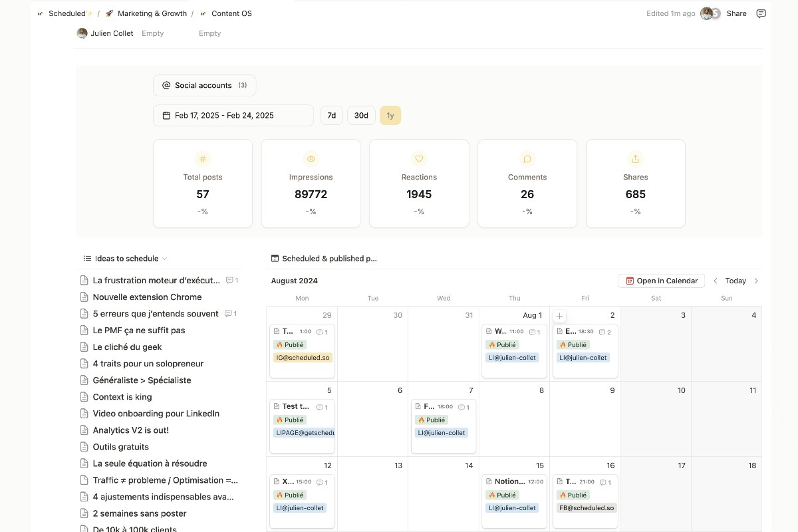Screen dimensions: 798x532
Task: Click the Impressions eye icon
Action: [311, 159]
